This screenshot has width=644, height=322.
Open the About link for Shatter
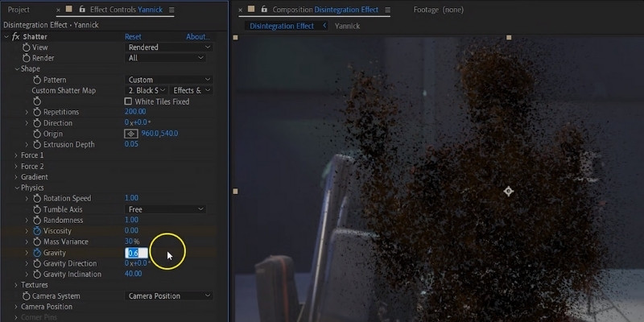[x=197, y=37]
